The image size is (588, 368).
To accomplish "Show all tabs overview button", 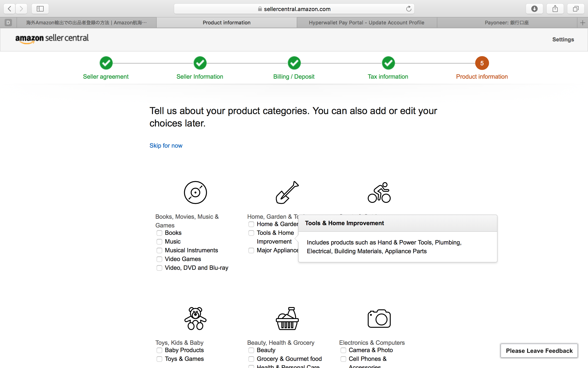I will point(576,9).
